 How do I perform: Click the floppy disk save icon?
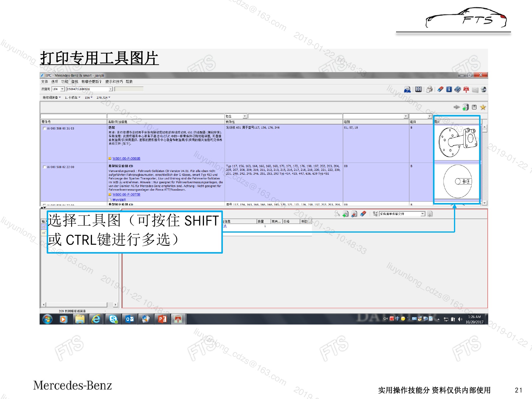point(474,107)
